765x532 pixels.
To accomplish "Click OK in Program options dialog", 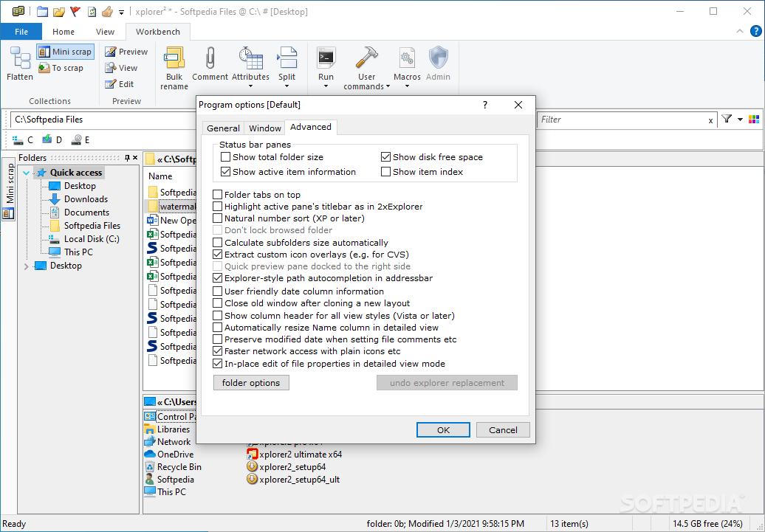I will coord(443,430).
